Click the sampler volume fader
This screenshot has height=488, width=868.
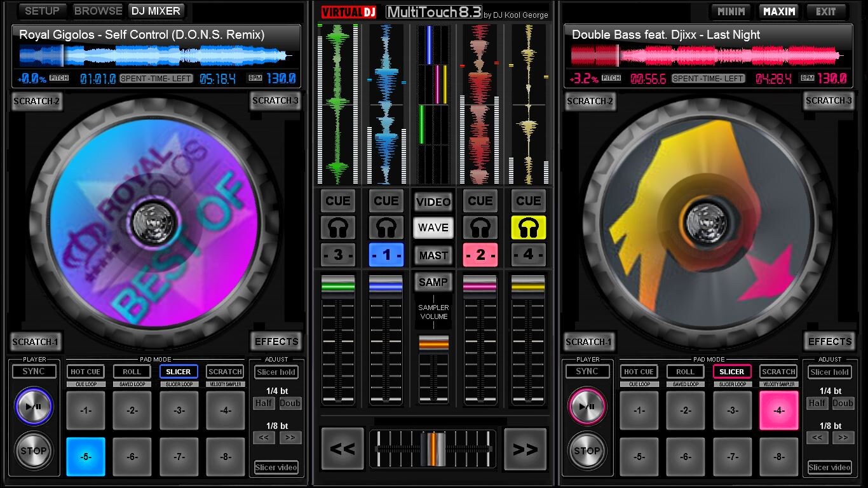click(433, 343)
